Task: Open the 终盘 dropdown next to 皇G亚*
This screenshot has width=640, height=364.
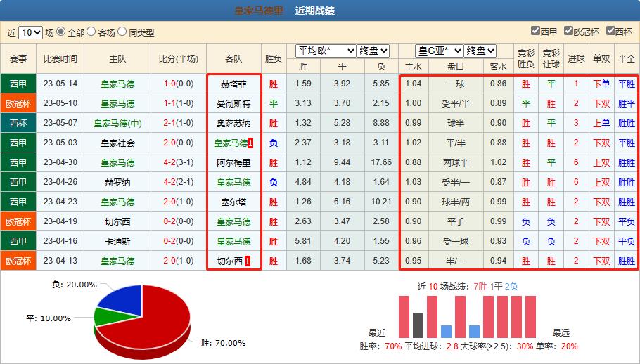Action: click(x=480, y=51)
